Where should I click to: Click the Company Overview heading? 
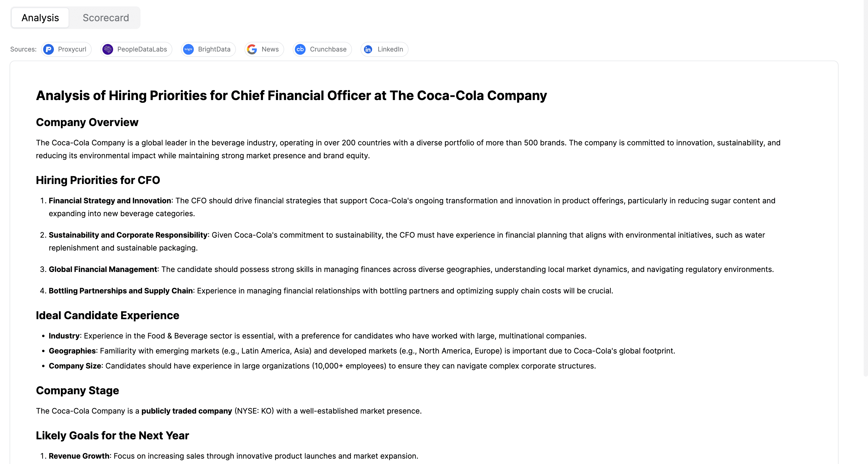click(x=87, y=122)
